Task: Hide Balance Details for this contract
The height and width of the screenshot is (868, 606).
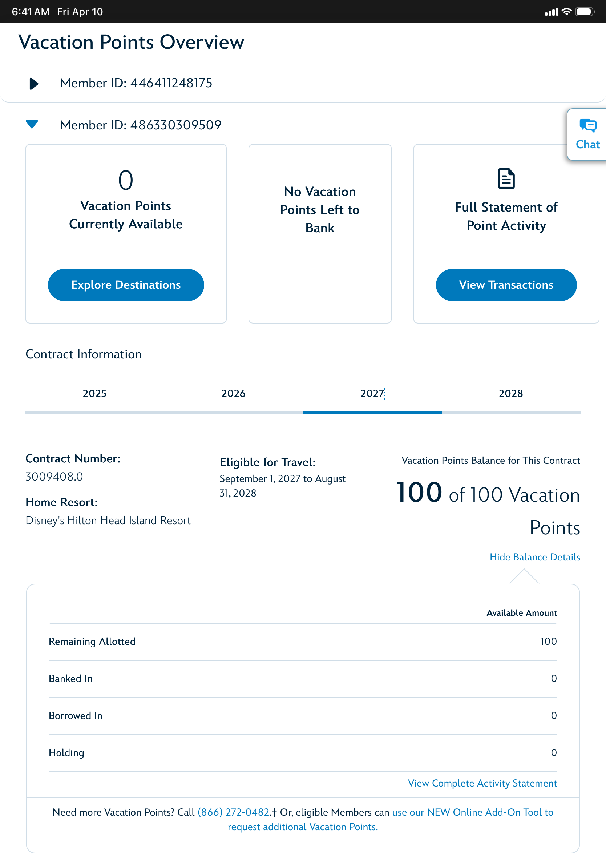Action: pyautogui.click(x=534, y=557)
